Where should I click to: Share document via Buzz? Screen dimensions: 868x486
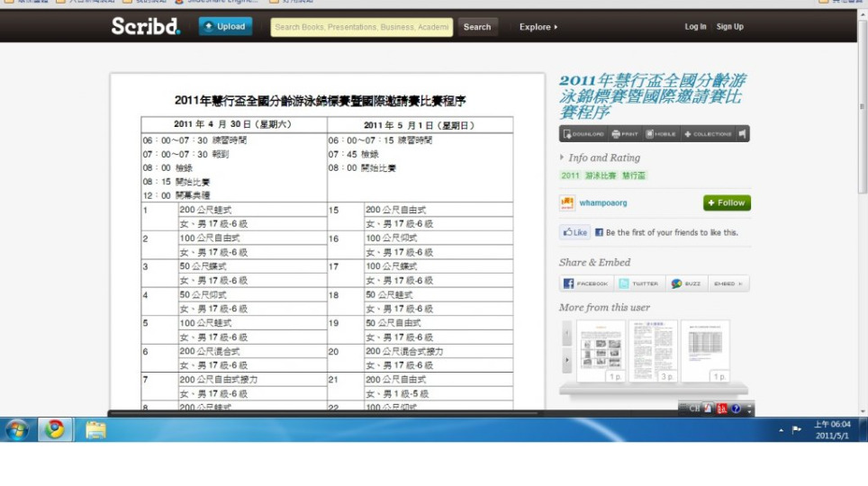pyautogui.click(x=689, y=283)
